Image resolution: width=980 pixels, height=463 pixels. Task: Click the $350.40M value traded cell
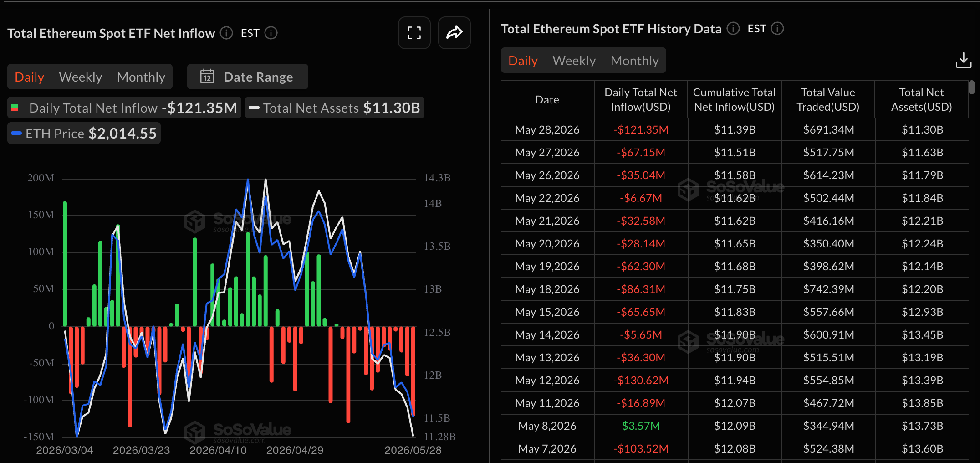828,244
